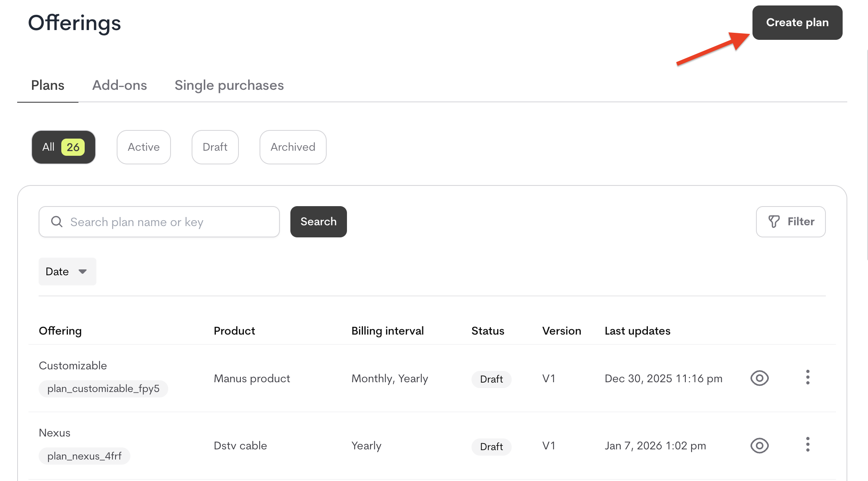The image size is (868, 481).
Task: Click the search plan name input field
Action: tap(168, 222)
